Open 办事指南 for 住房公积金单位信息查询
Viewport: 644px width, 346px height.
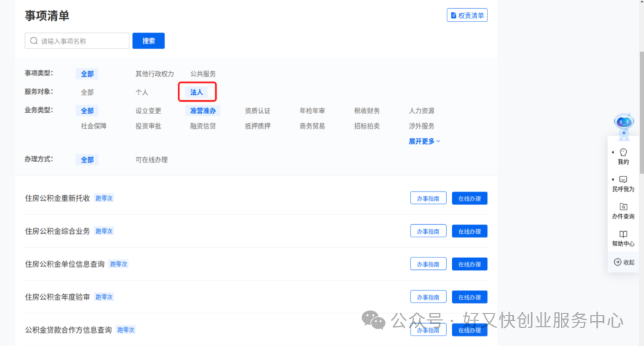point(428,264)
